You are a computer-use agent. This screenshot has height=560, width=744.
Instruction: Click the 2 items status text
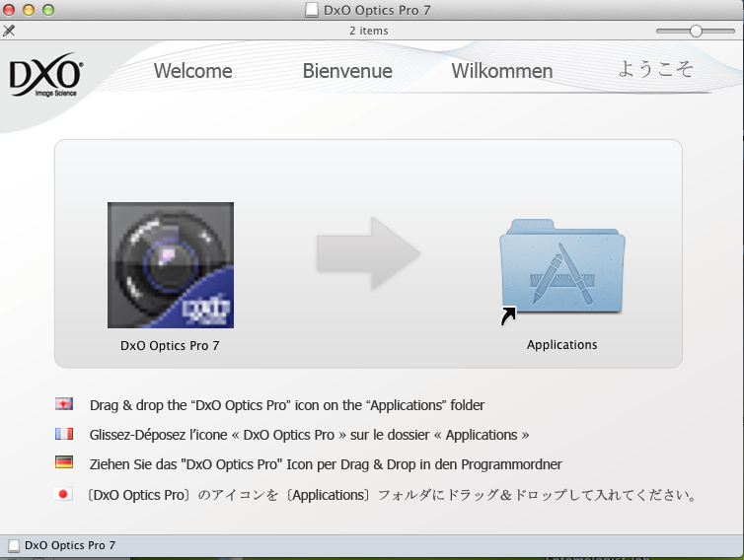(x=369, y=31)
